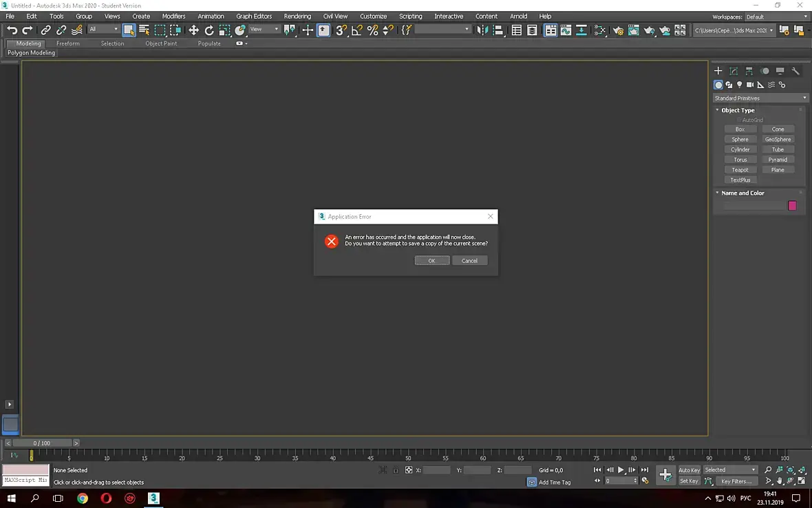Screen dimensions: 812x508
Task: Toggle the Layer Explorer
Action: [x=532, y=30]
